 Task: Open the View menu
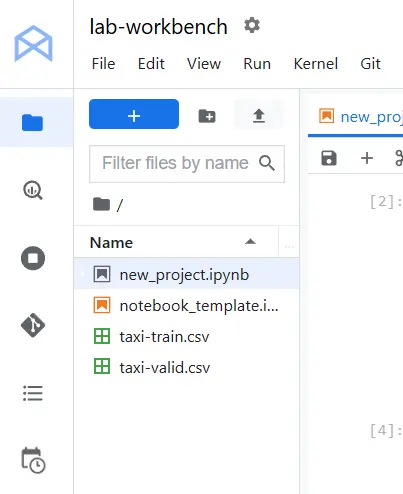(x=204, y=63)
